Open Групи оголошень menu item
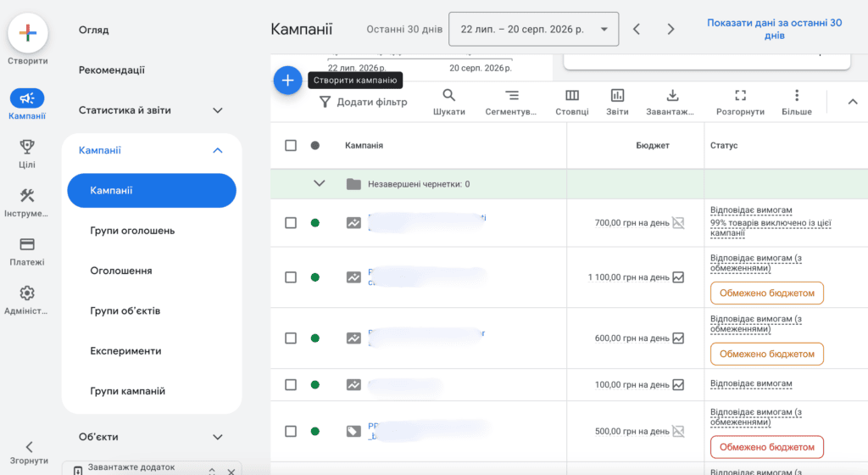Image resolution: width=868 pixels, height=475 pixels. (x=132, y=231)
